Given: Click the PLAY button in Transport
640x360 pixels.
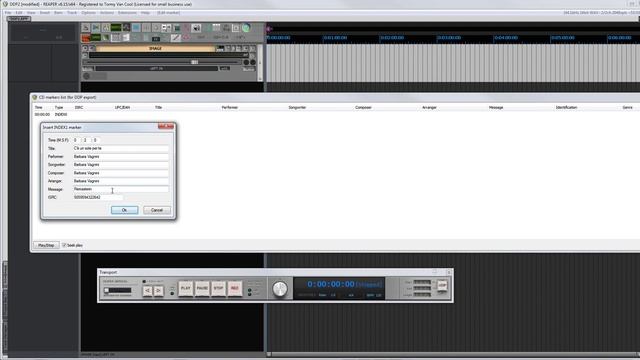Looking at the screenshot, I should 186,289.
